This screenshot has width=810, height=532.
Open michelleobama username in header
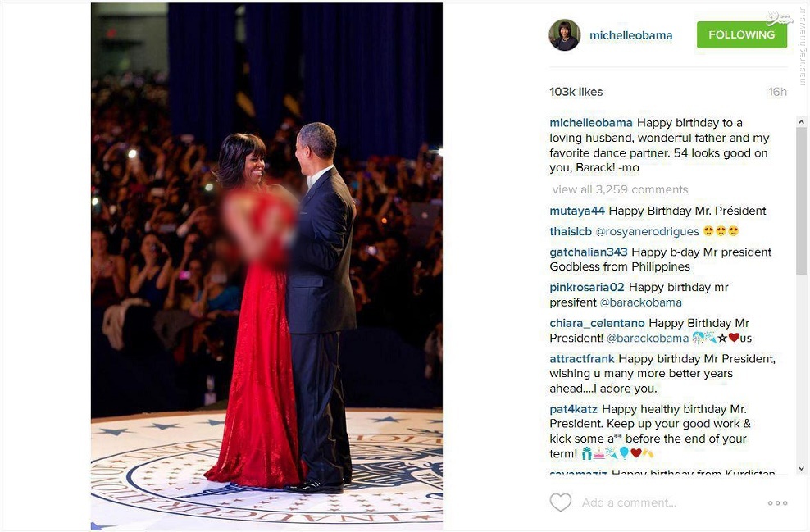(x=630, y=35)
